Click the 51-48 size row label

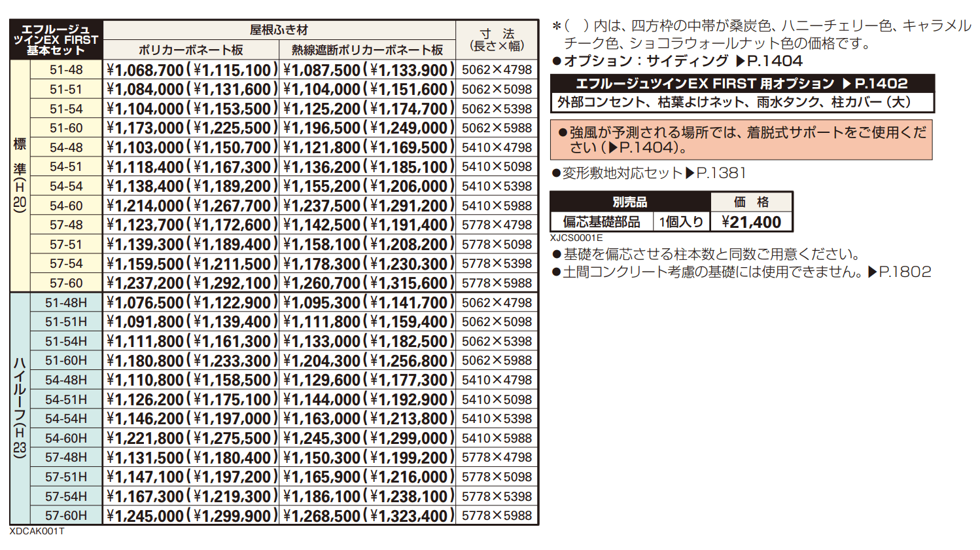coord(66,70)
